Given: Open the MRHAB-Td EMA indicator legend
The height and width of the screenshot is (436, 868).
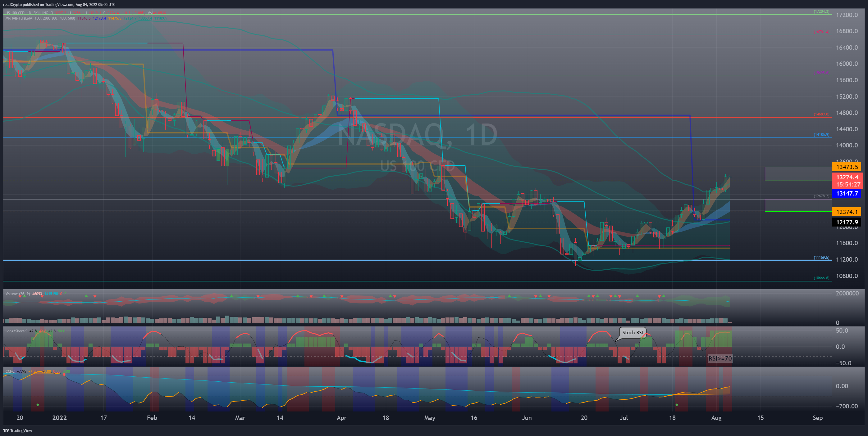Looking at the screenshot, I should coord(40,18).
